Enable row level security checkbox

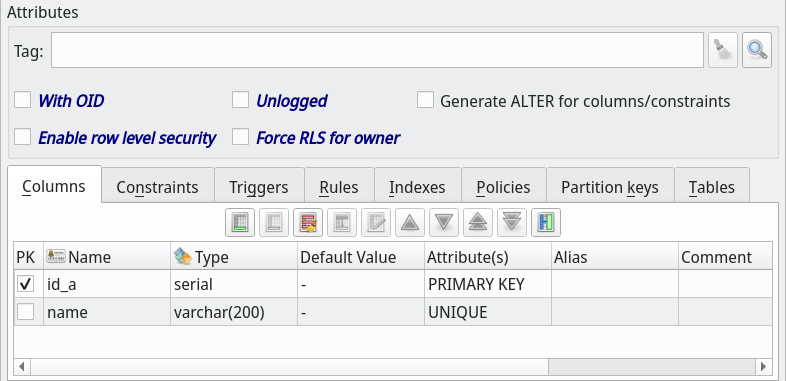click(23, 136)
